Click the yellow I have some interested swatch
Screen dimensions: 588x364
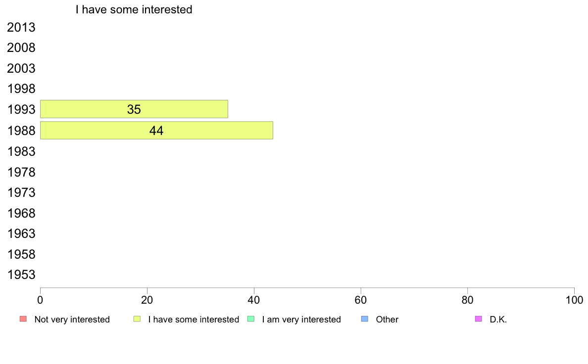tap(137, 319)
